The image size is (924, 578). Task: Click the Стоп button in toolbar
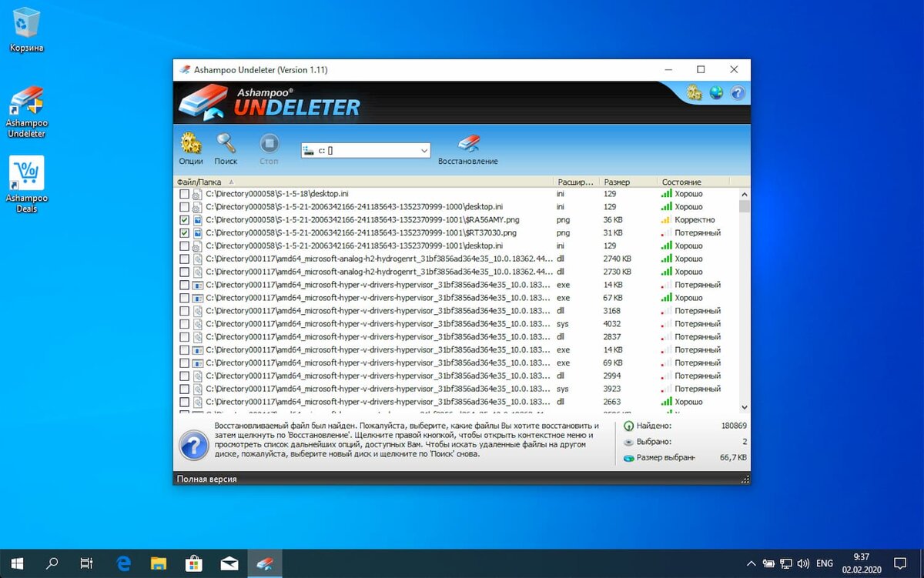(x=269, y=149)
